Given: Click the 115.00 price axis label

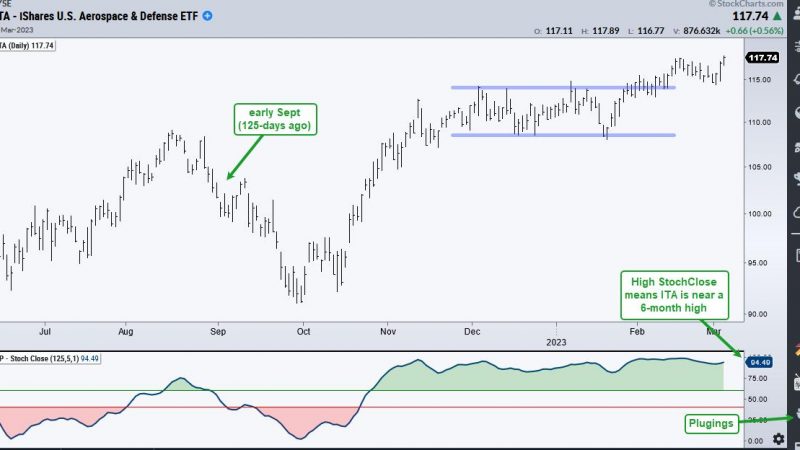Looking at the screenshot, I should click(x=760, y=80).
